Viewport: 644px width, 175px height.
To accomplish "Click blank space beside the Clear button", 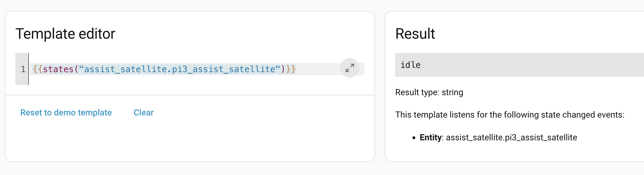I will point(245,113).
